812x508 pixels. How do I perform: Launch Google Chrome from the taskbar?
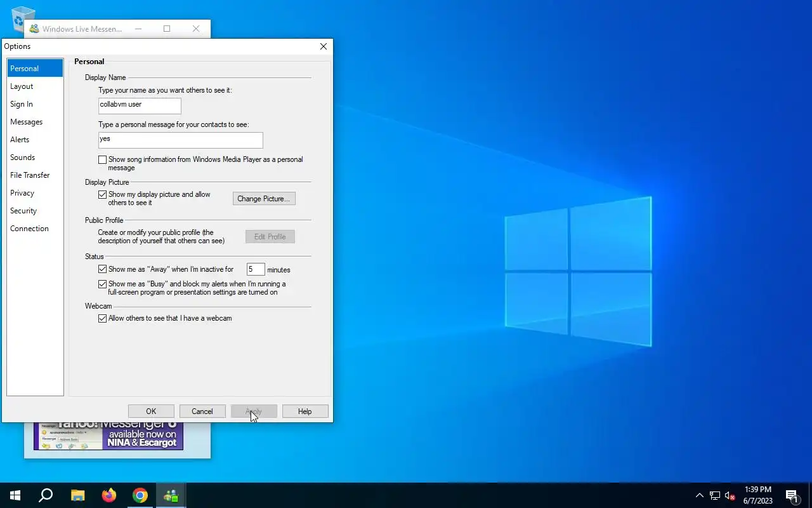[140, 495]
